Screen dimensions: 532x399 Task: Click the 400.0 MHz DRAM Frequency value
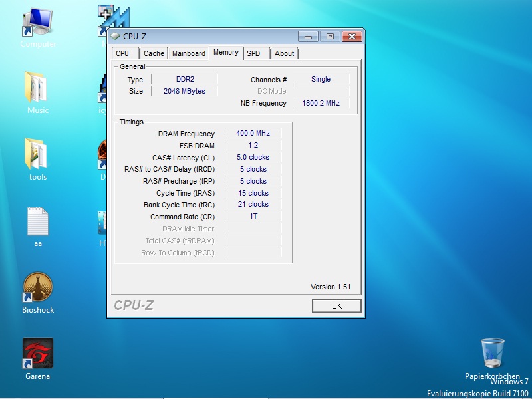pos(253,133)
